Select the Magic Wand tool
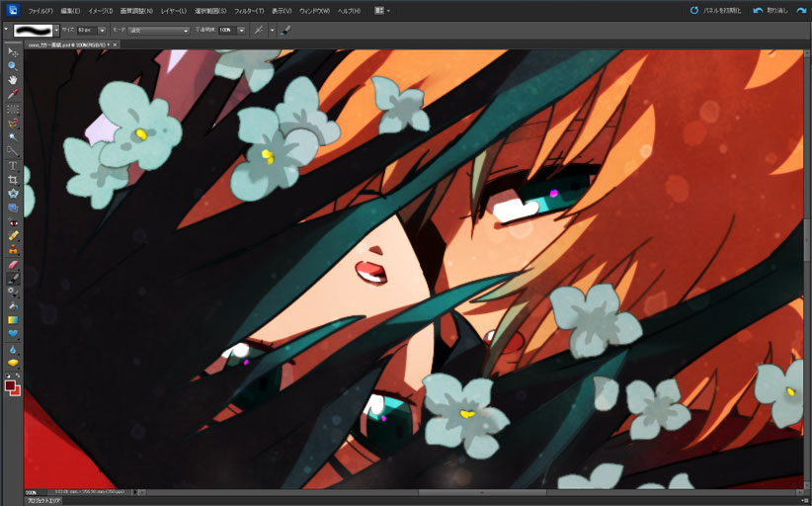 [13, 137]
